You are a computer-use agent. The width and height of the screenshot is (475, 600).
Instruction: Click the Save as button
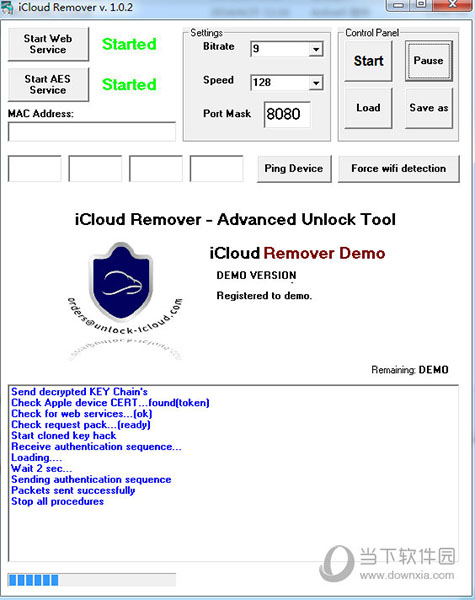429,108
